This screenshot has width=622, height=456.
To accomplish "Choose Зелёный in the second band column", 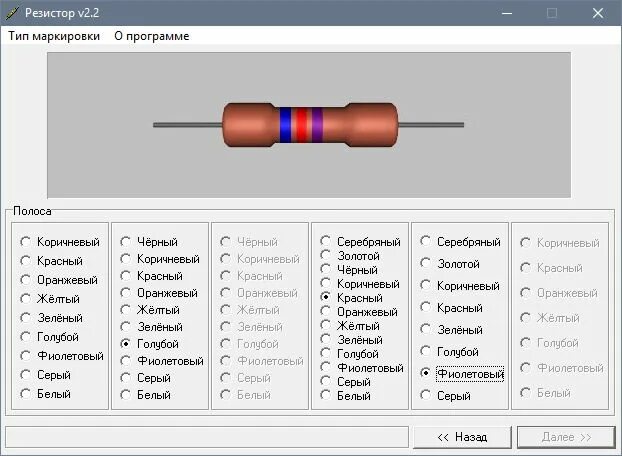I will [151, 327].
